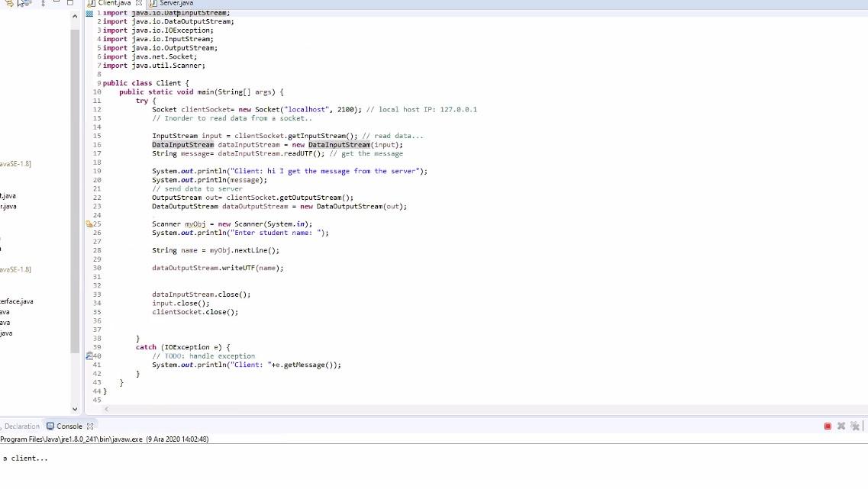
Task: Click the red Terminate icon in Console toolbar
Action: point(828,426)
